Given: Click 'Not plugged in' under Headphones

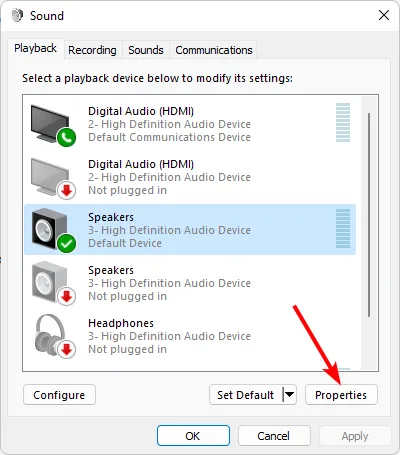Looking at the screenshot, I should coord(127,349).
